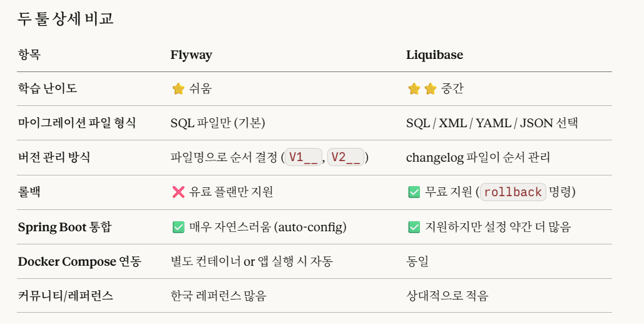Click the red X icon in 롤백 row

178,192
